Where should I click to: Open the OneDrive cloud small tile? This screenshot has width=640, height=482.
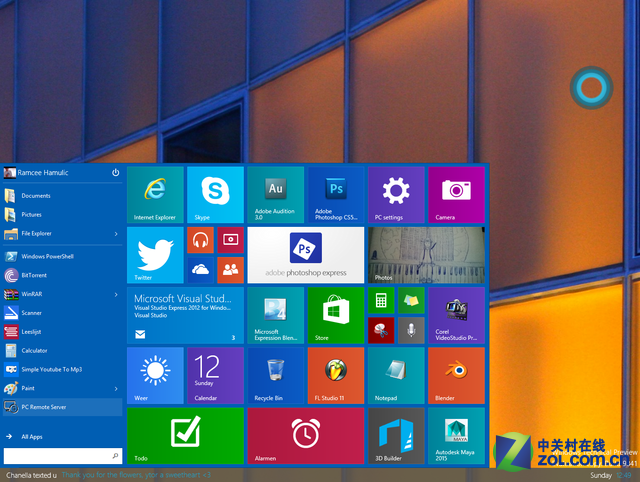pyautogui.click(x=200, y=270)
